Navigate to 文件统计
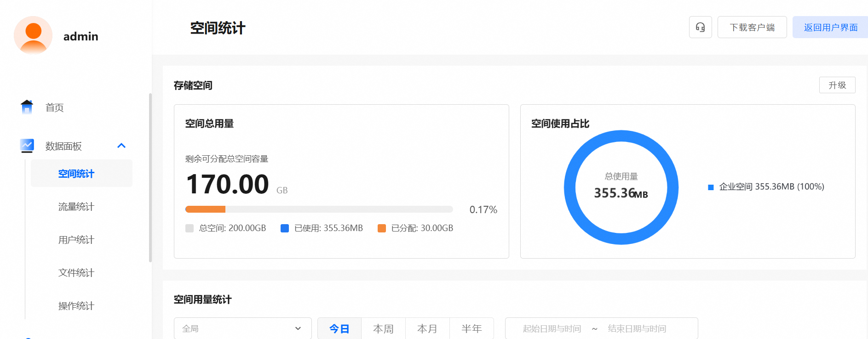This screenshot has height=339, width=868. click(76, 273)
